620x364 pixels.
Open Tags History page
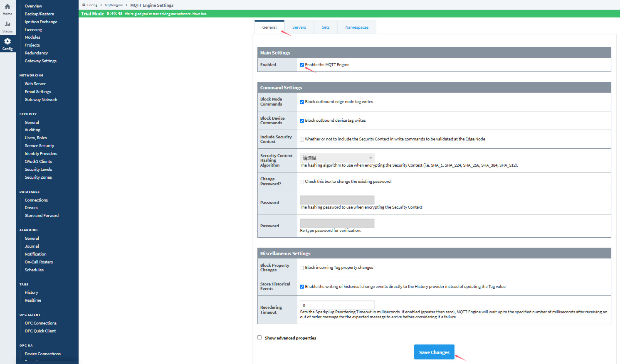31,293
